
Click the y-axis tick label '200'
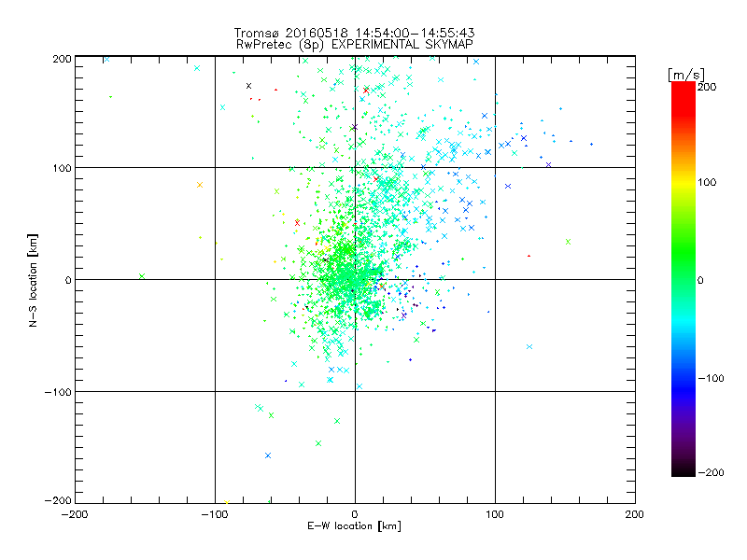[x=62, y=59]
